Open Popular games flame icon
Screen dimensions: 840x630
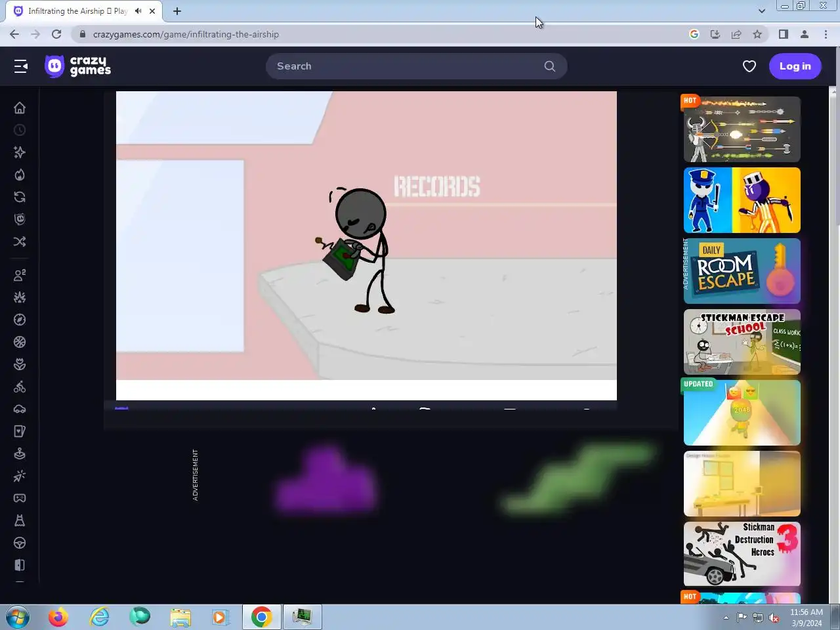tap(20, 175)
